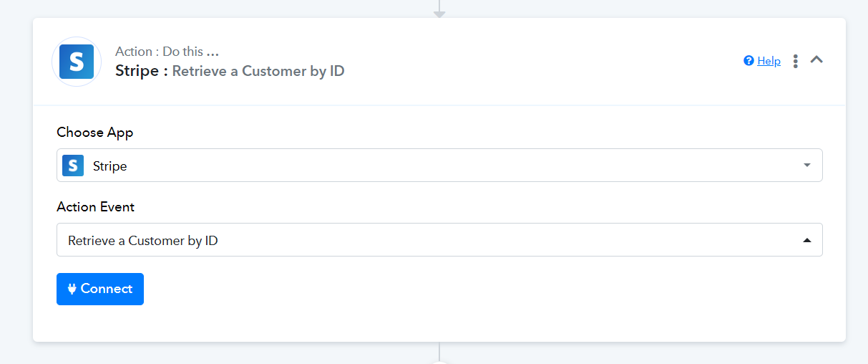
Task: Click the Connect button
Action: 100,289
